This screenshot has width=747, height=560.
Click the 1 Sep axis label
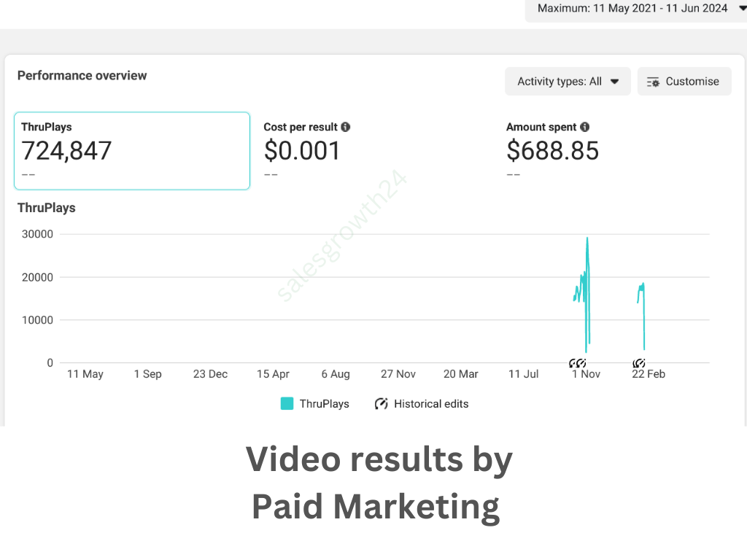147,374
